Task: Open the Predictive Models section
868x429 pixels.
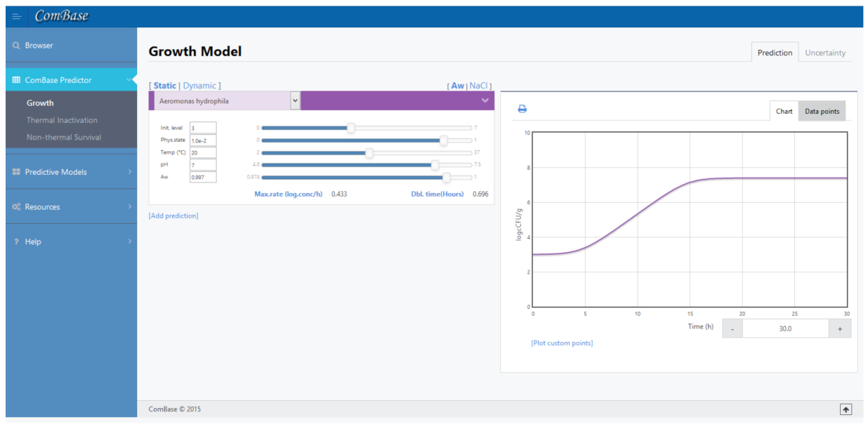Action: point(55,172)
